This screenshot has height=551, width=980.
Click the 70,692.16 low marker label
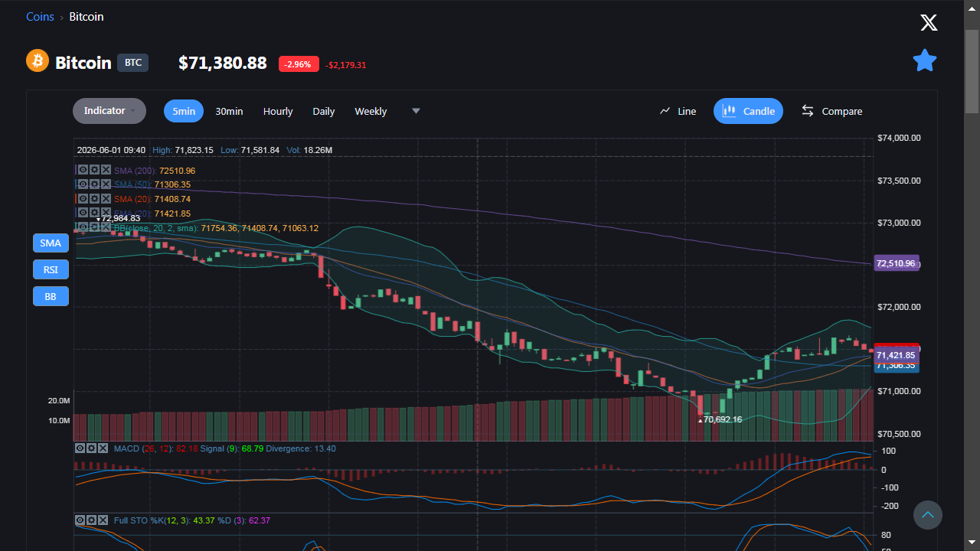(x=721, y=419)
